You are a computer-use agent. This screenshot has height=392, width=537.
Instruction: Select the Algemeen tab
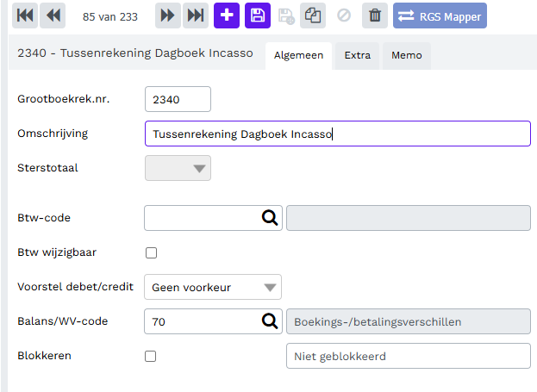pyautogui.click(x=298, y=55)
